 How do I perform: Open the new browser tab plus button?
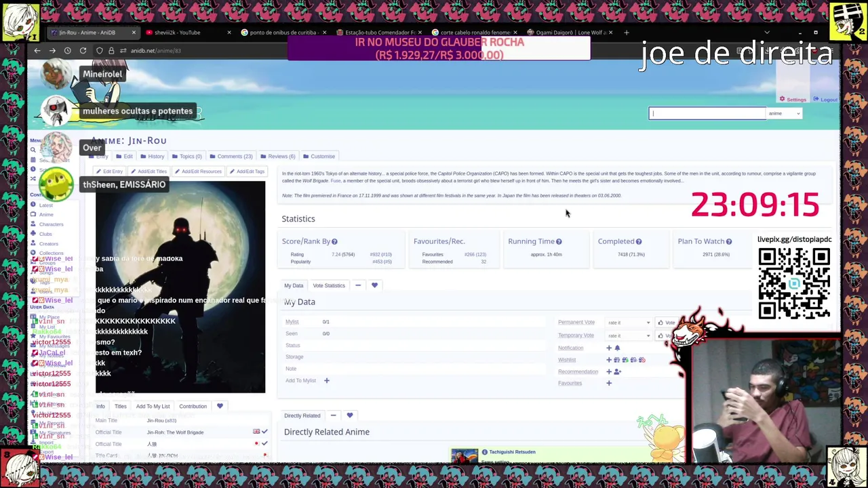[x=626, y=33]
